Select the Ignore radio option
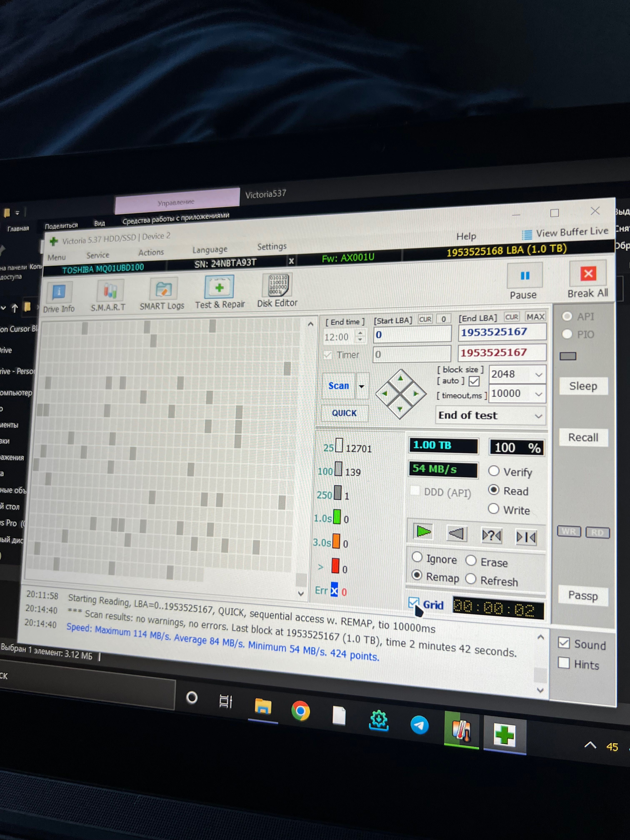This screenshot has height=840, width=630. 417,557
